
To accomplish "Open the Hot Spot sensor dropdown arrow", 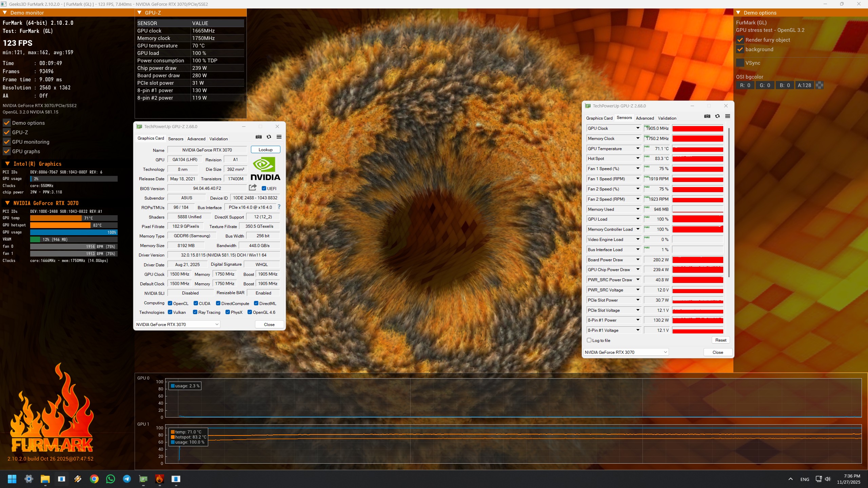I will click(x=638, y=158).
